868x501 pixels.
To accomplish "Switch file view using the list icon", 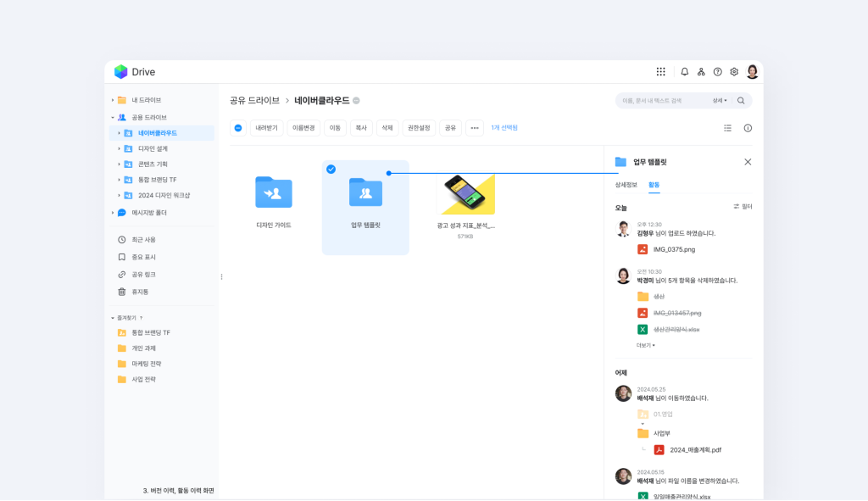I will tap(727, 129).
